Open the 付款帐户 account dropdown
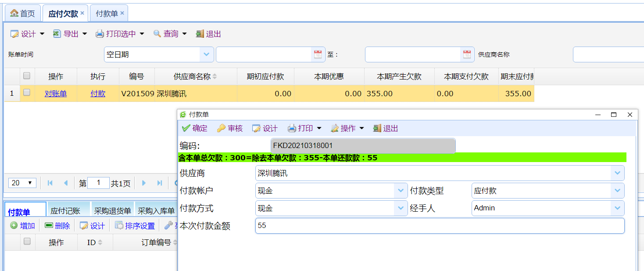The width and height of the screenshot is (644, 271). (x=401, y=191)
